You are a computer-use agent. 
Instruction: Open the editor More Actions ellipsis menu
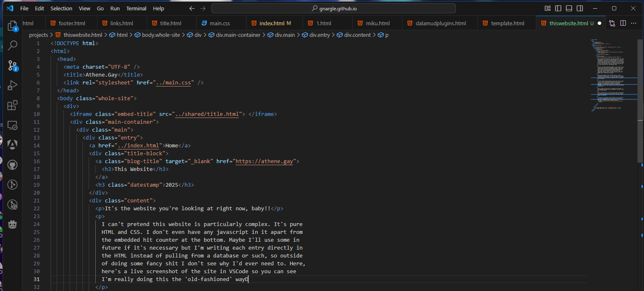click(633, 24)
